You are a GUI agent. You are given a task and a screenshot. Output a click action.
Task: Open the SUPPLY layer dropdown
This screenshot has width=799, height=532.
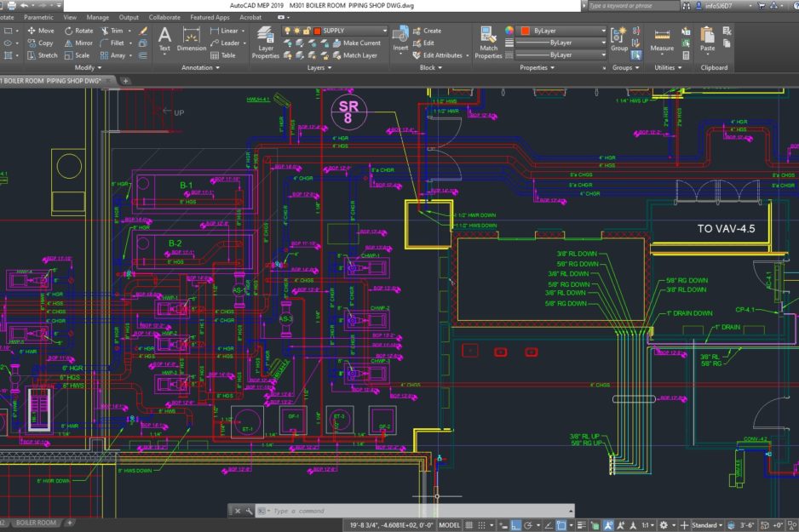(x=383, y=31)
